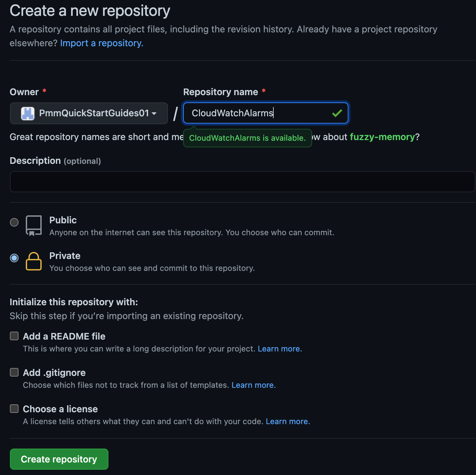Open Learn more about README files
Screen dimensions: 476x475
pyautogui.click(x=279, y=348)
